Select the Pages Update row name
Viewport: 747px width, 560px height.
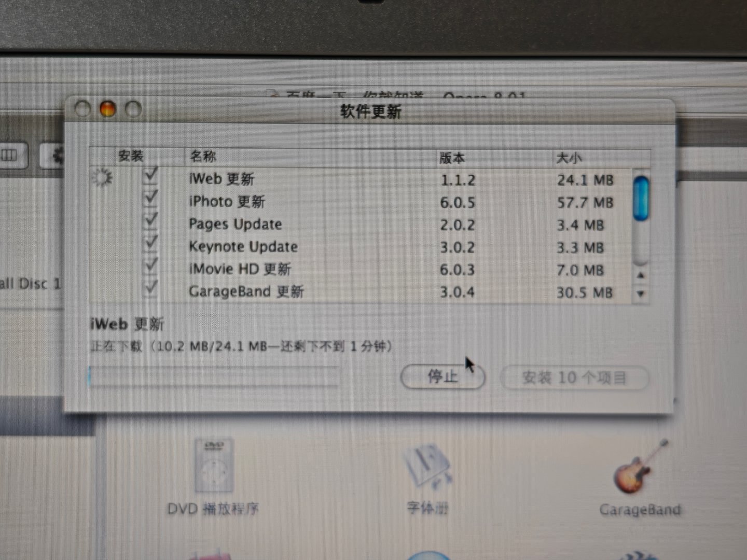tap(235, 224)
